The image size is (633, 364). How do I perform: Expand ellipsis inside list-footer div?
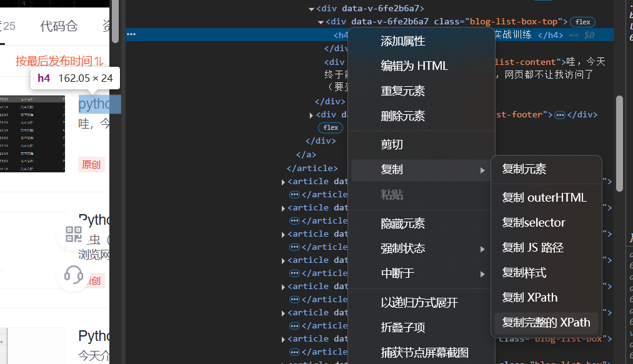(560, 115)
